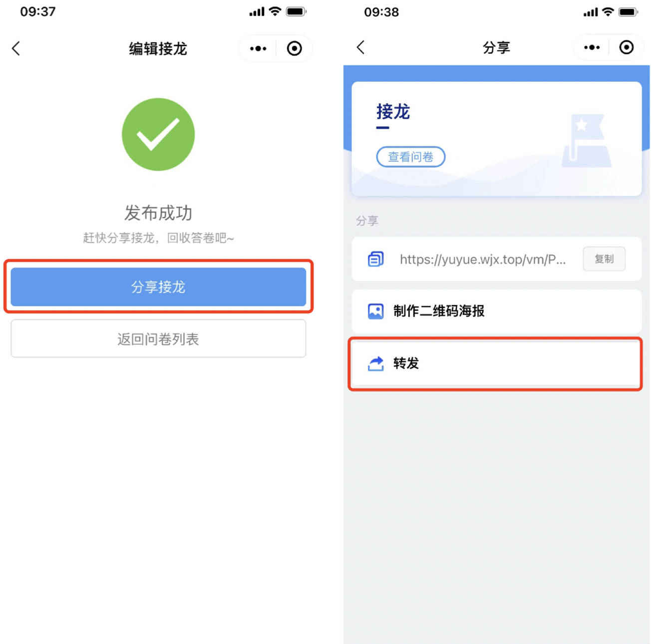Tap the circular close icon on the 分享 screen
Viewport: 654px width, 644px height.
tap(627, 47)
